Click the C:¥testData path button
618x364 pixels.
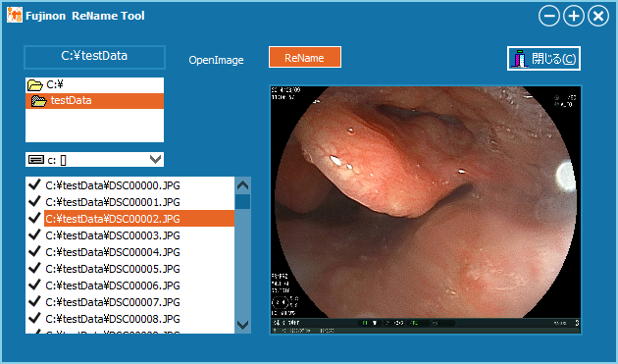[x=94, y=57]
